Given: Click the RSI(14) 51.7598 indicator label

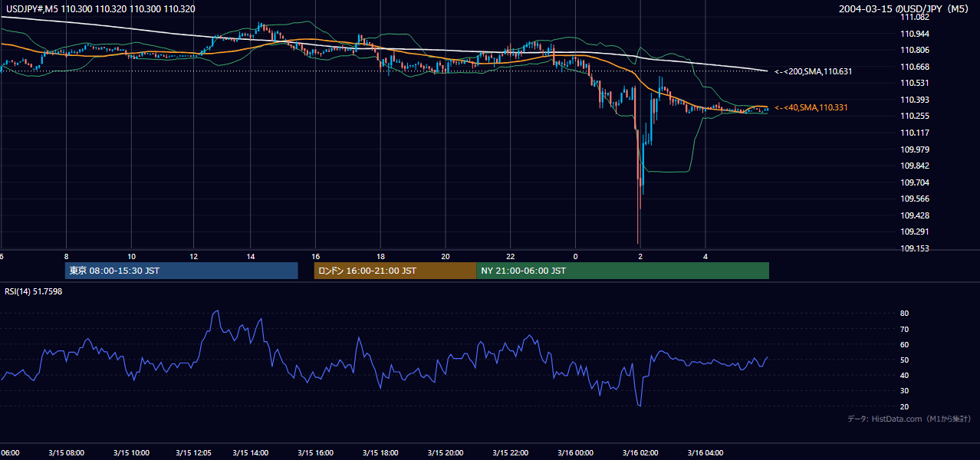Looking at the screenshot, I should (x=34, y=291).
